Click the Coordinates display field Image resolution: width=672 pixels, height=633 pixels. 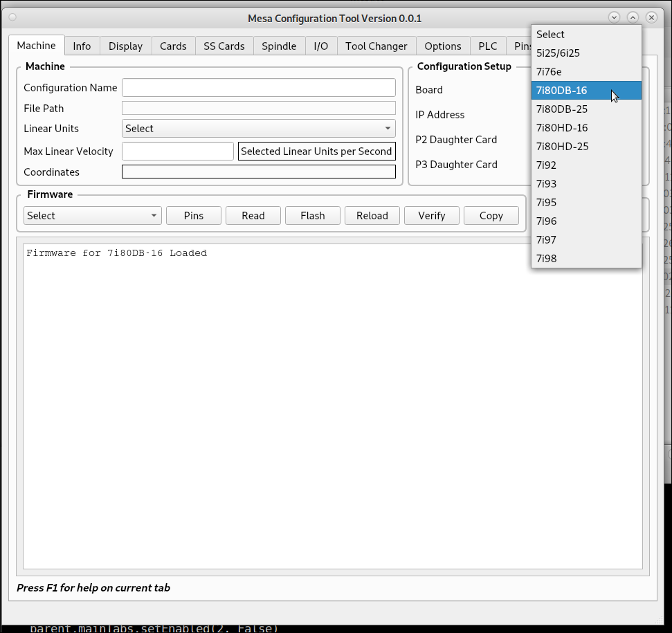pos(259,172)
